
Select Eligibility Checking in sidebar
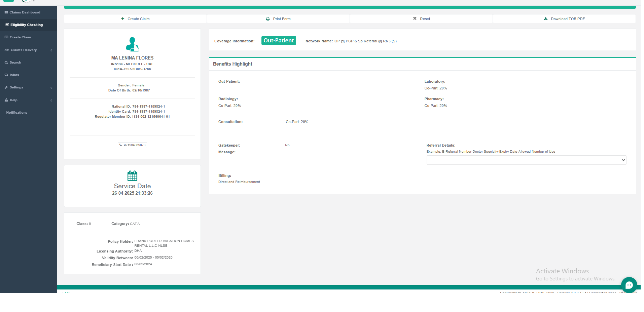[x=26, y=25]
